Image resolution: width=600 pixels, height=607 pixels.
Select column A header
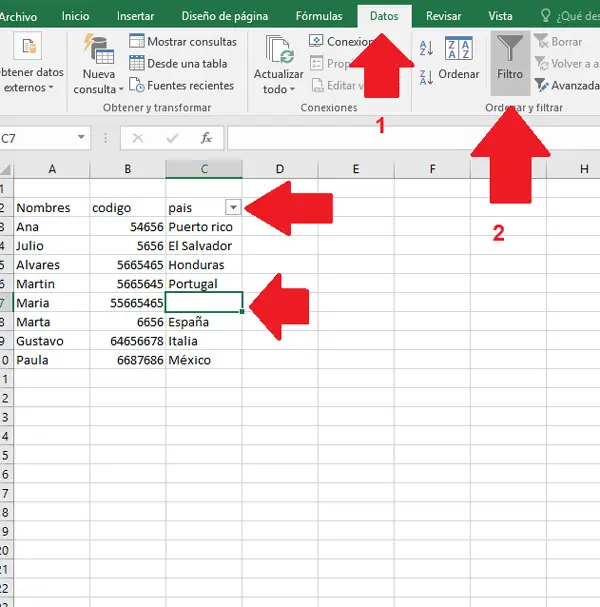52,169
